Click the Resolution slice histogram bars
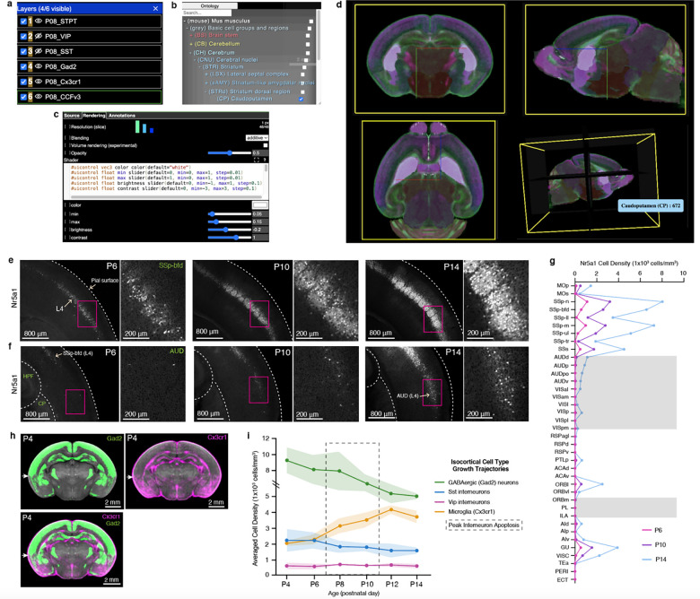This screenshot has width=700, height=599. (x=144, y=126)
